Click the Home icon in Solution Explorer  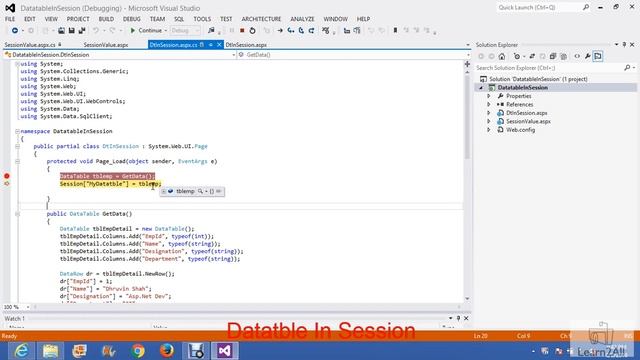pos(502,56)
